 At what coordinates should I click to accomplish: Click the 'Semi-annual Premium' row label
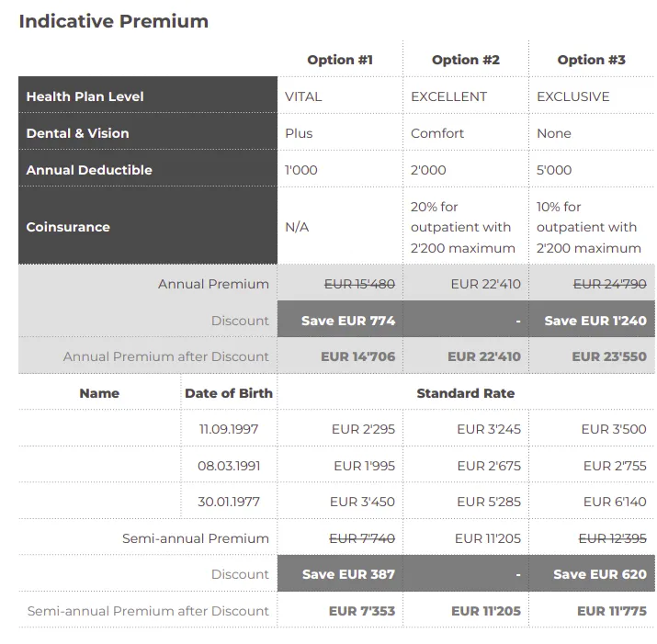point(196,538)
